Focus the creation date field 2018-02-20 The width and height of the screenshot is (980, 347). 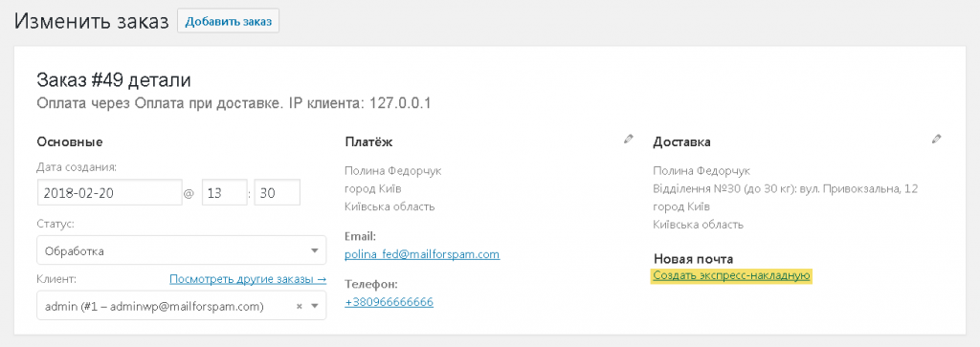point(109,193)
